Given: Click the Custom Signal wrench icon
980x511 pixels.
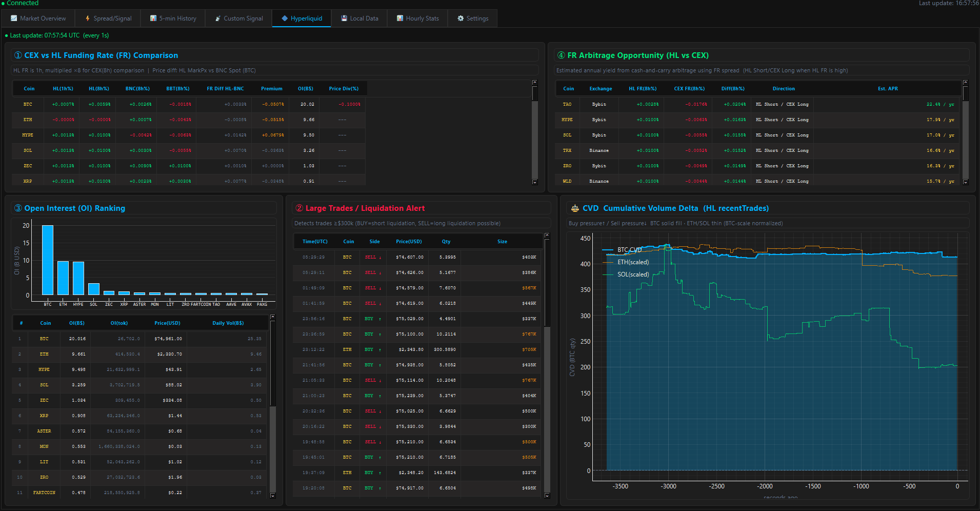Looking at the screenshot, I should coord(218,18).
